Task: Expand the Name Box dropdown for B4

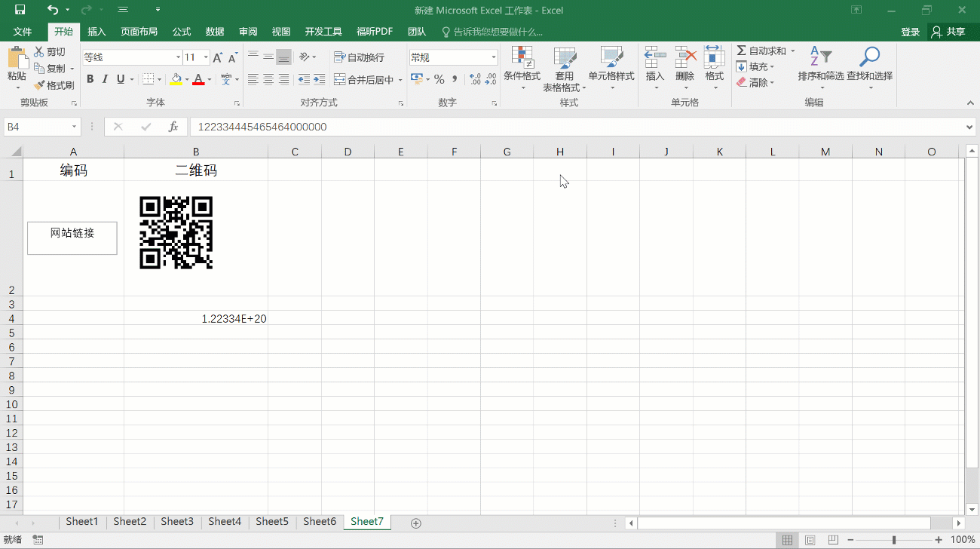Action: coord(75,127)
